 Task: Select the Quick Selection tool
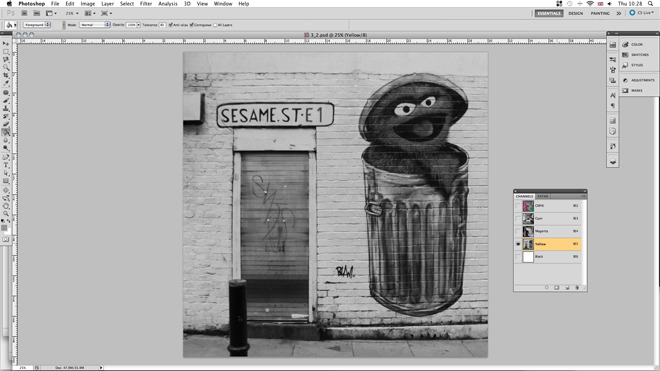coord(6,67)
